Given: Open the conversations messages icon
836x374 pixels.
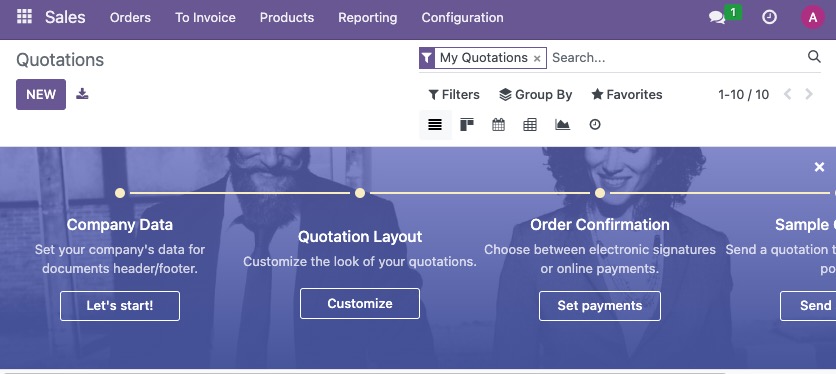Looking at the screenshot, I should coord(717,18).
